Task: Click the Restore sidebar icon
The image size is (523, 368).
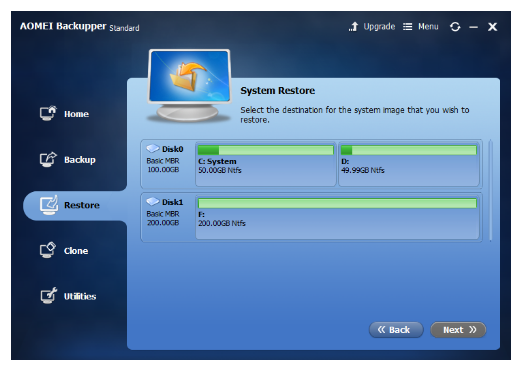Action: coord(49,205)
